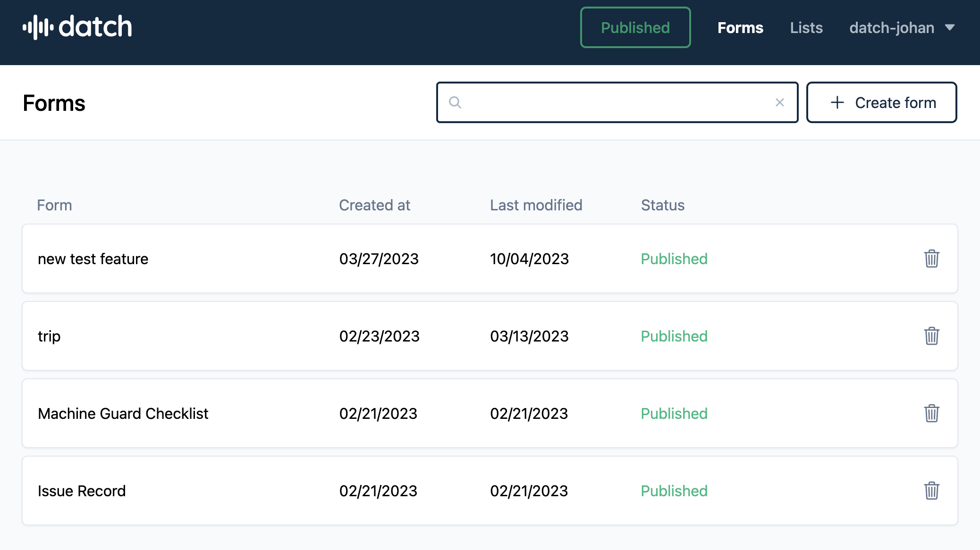Focus the forms search input field
Image resolution: width=980 pixels, height=550 pixels.
(614, 102)
